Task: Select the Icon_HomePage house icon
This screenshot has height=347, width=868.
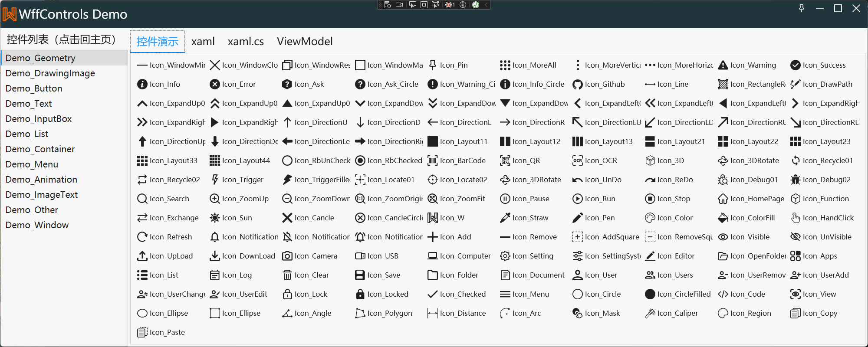Action: coord(723,199)
